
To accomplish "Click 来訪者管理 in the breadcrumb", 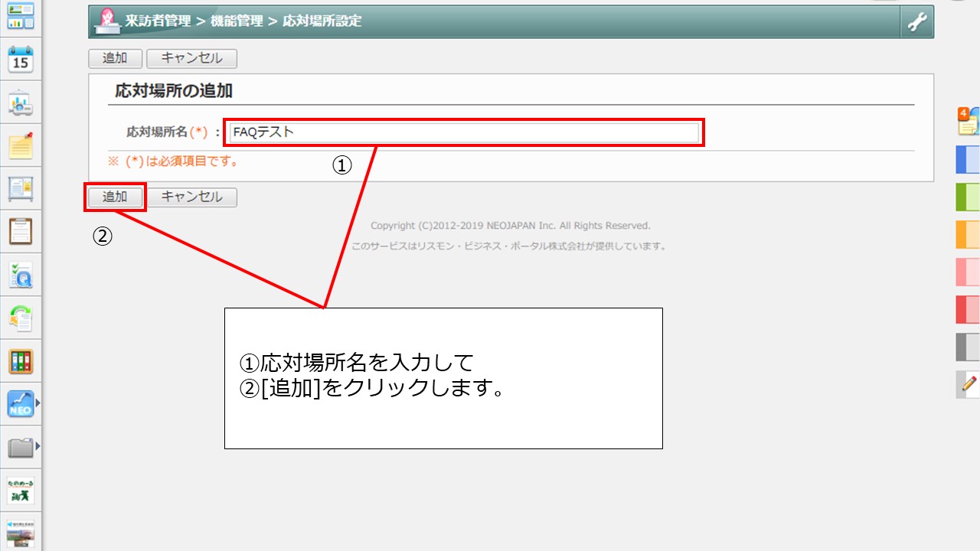I will tap(158, 21).
